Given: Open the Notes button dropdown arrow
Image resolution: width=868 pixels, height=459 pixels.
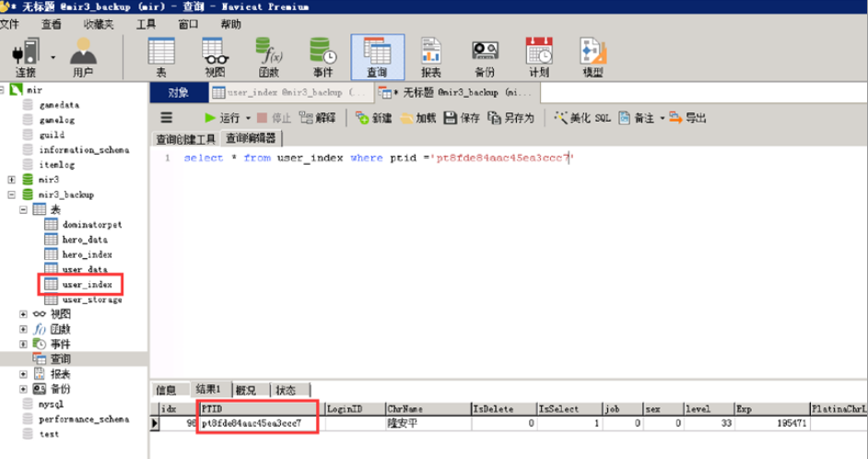Looking at the screenshot, I should pyautogui.click(x=662, y=118).
